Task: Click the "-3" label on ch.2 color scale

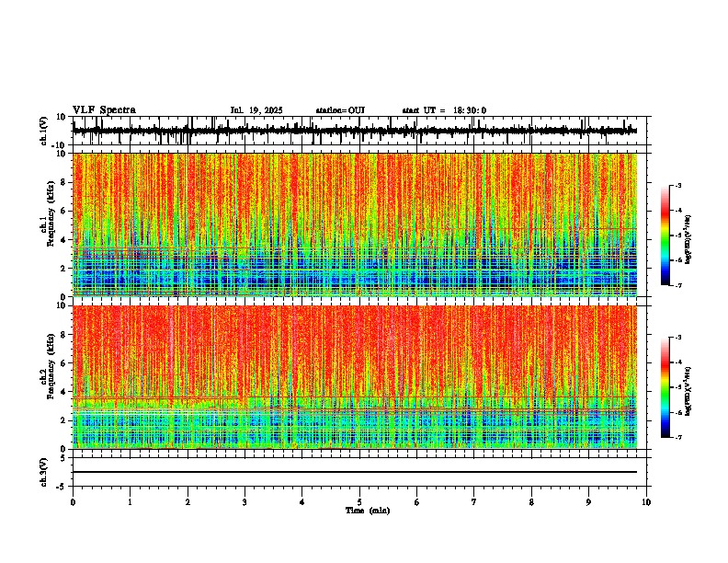Action: (678, 338)
